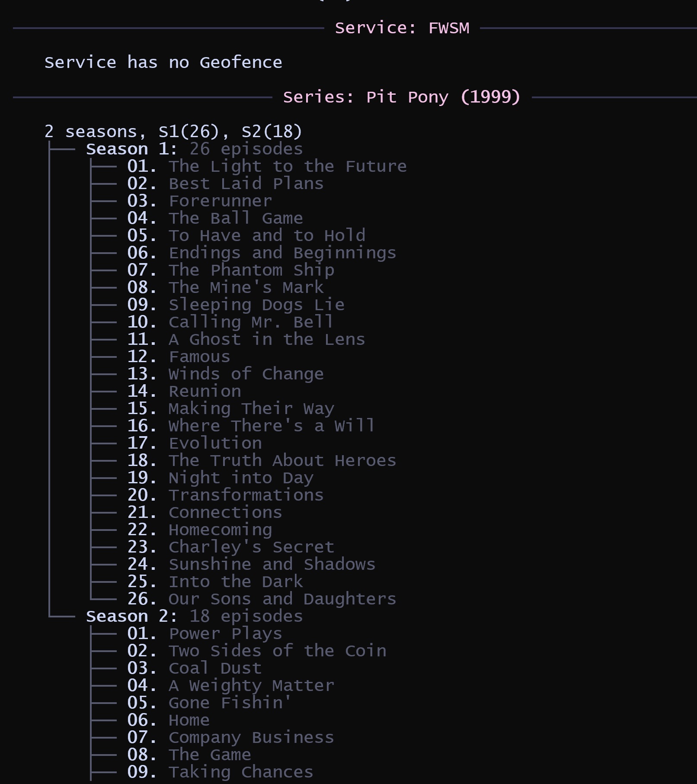697x784 pixels.
Task: Click the 'Forerunner' episode entry
Action: [220, 201]
